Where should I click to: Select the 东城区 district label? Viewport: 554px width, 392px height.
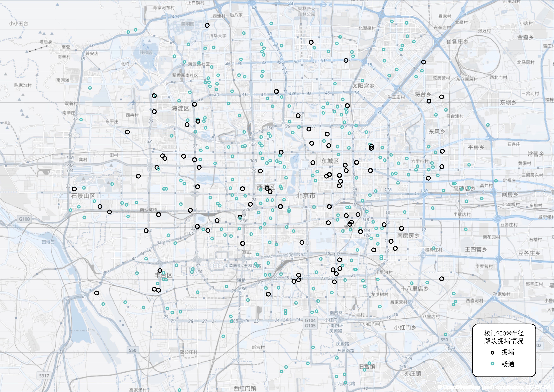[x=330, y=161]
